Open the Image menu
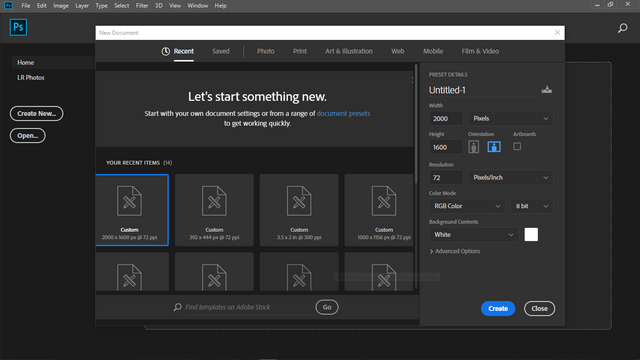Viewport: 640px width, 360px height. pyautogui.click(x=61, y=6)
